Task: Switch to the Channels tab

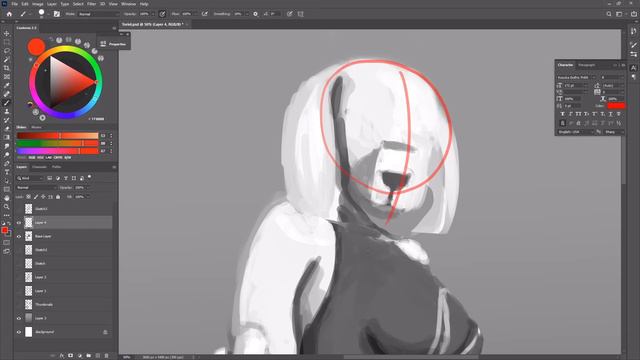Action: click(x=39, y=167)
